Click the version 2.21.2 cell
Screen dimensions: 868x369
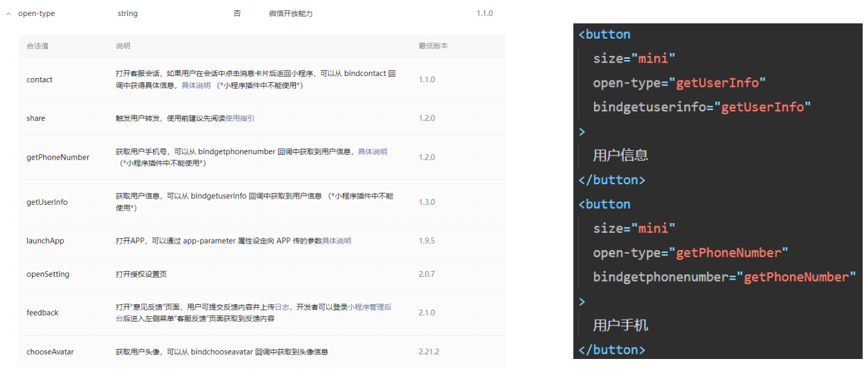pyautogui.click(x=429, y=352)
